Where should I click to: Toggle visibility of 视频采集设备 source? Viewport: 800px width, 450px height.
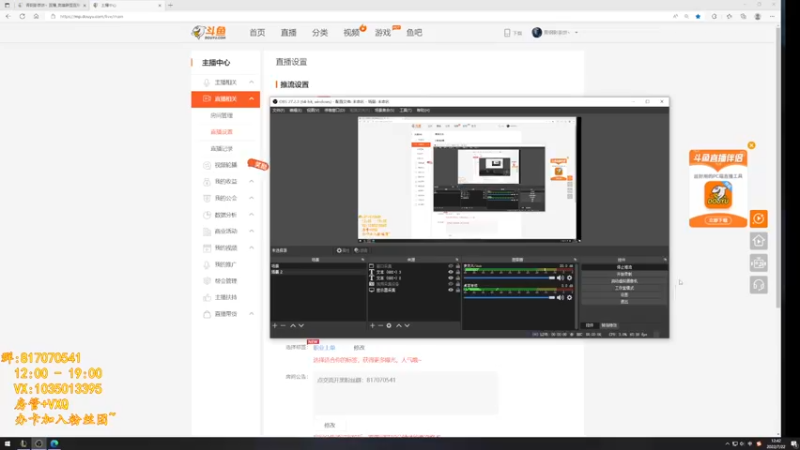pyautogui.click(x=451, y=284)
